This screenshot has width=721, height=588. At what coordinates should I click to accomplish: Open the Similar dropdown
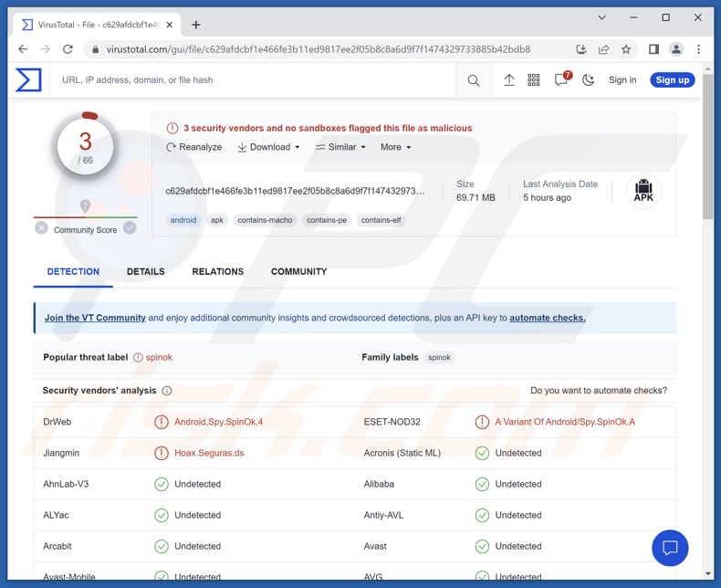[340, 147]
